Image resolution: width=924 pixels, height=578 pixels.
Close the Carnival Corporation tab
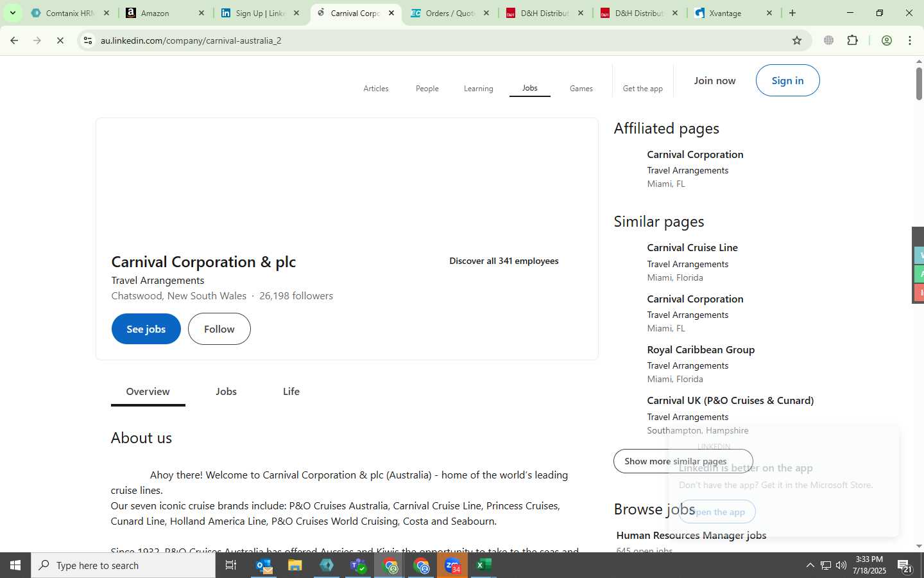tap(391, 13)
